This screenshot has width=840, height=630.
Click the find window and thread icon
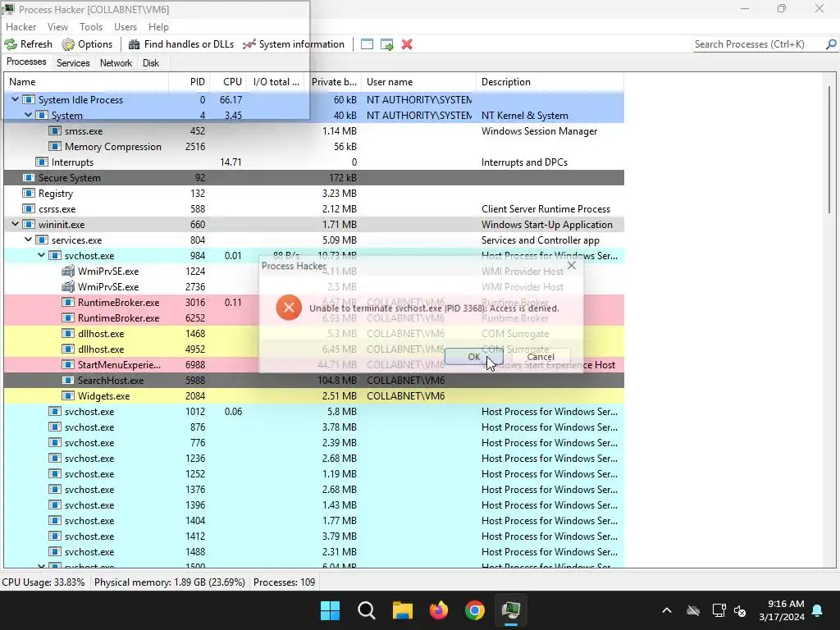coord(387,44)
